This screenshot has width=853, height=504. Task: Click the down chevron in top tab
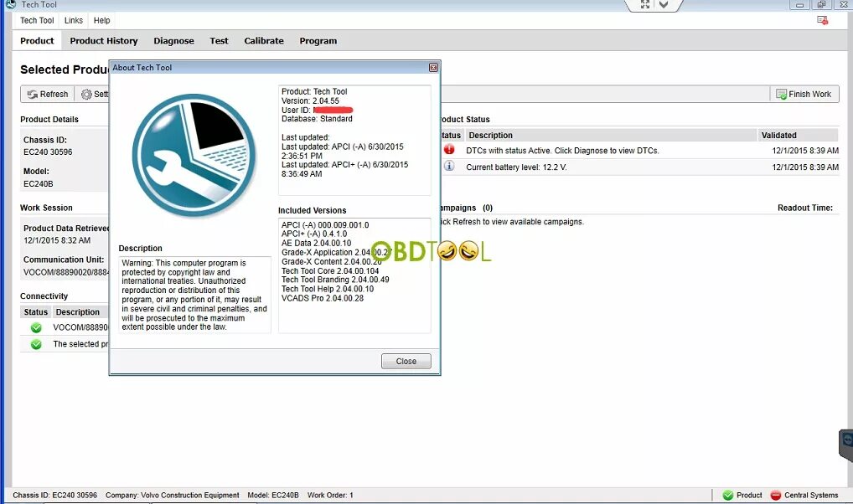click(664, 5)
